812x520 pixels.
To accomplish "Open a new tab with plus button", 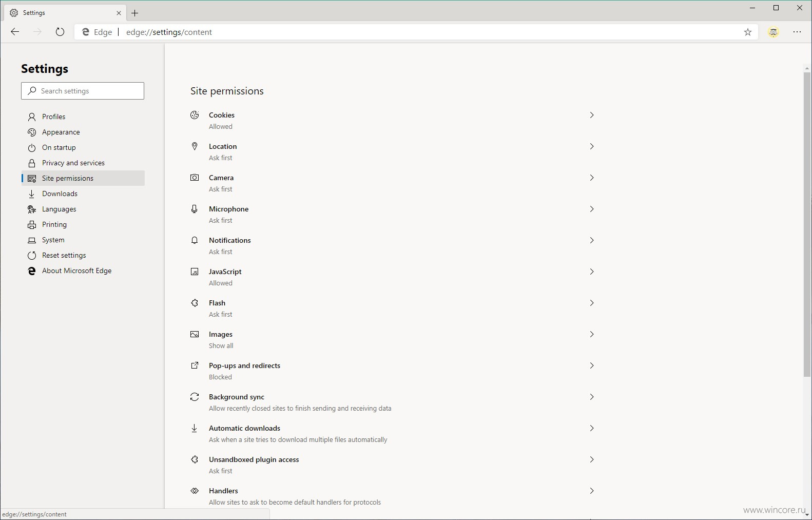I will coord(135,13).
